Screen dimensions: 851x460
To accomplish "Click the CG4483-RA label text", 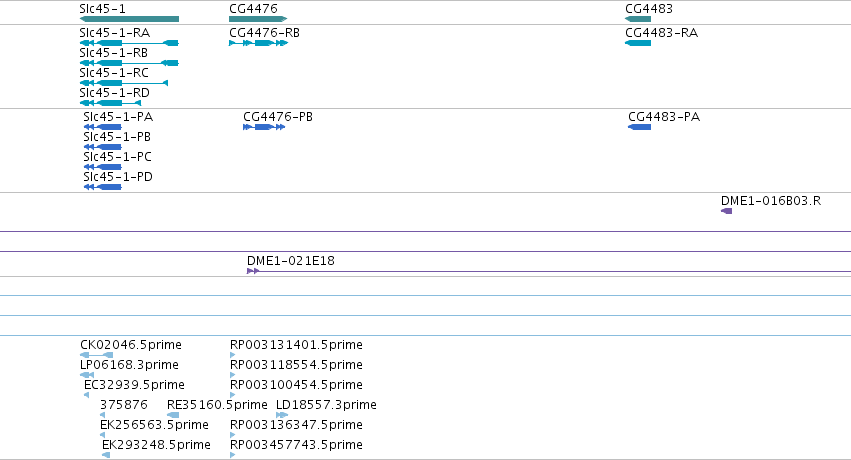I will 662,33.
